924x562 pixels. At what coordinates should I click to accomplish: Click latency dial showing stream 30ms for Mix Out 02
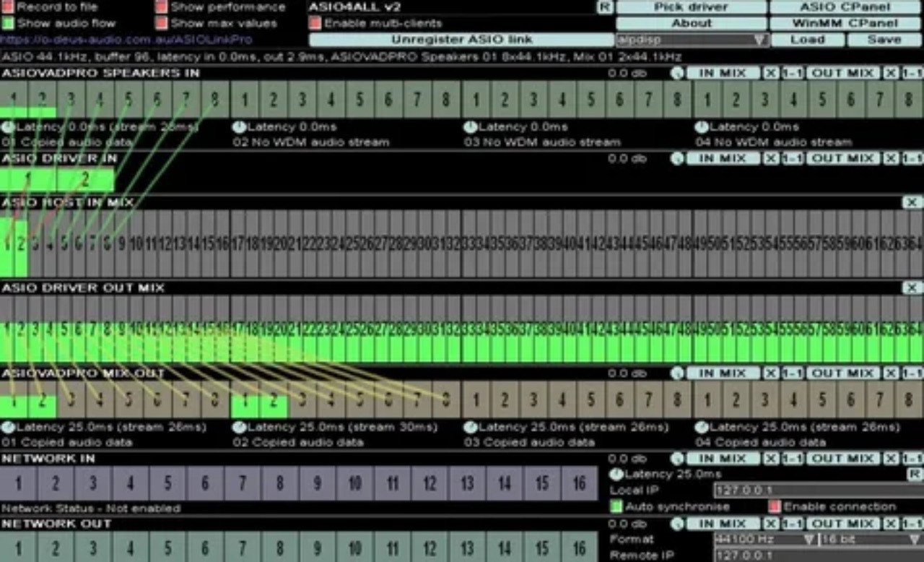coord(239,428)
